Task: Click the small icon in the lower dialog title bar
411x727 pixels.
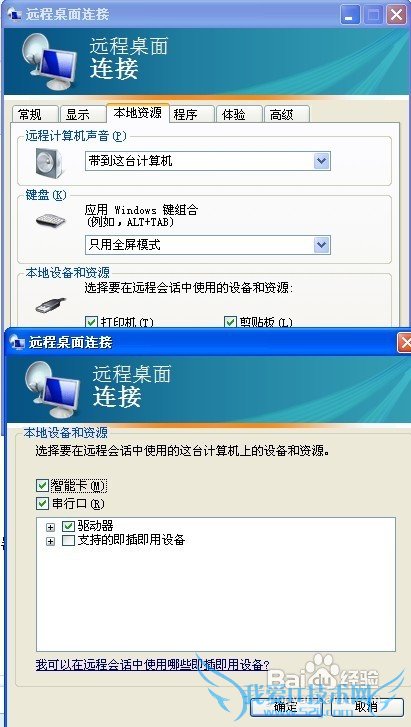Action: [18, 343]
